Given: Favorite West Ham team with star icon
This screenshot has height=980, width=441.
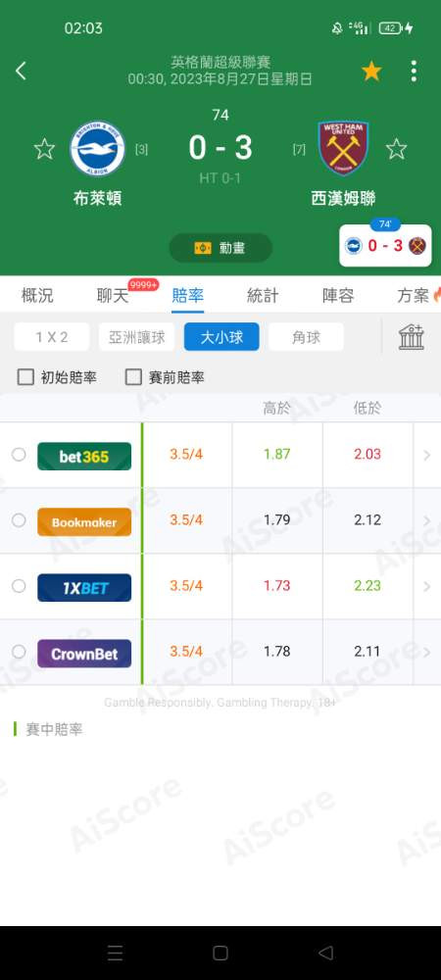Looking at the screenshot, I should [x=396, y=149].
